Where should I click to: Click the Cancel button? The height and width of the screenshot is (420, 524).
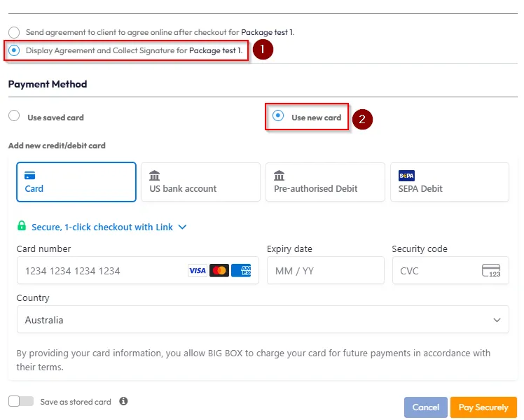tap(425, 407)
